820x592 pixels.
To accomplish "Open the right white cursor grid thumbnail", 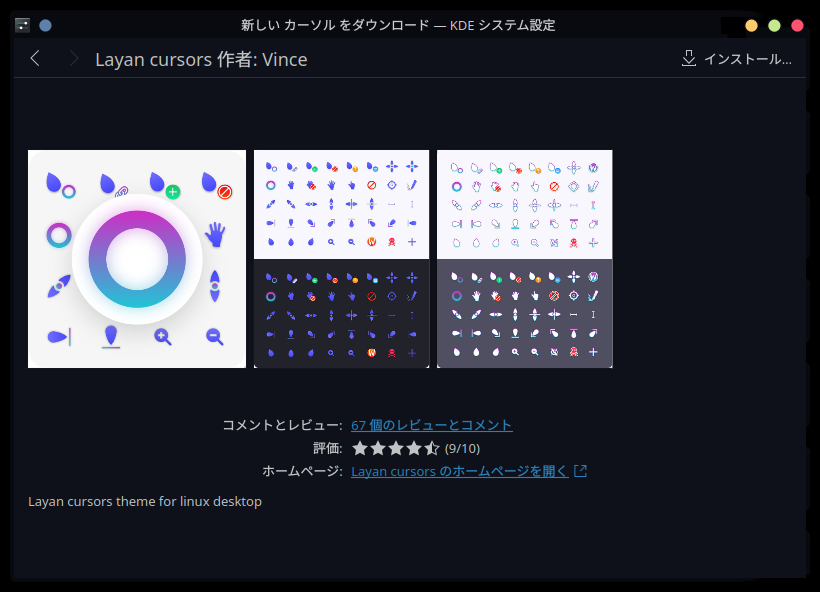I will [x=525, y=259].
